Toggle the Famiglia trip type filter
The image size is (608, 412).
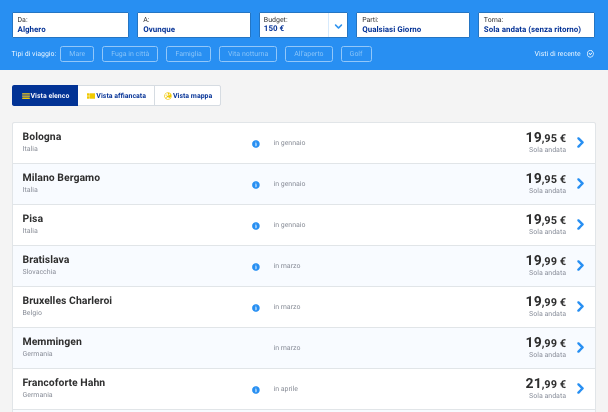coord(188,54)
